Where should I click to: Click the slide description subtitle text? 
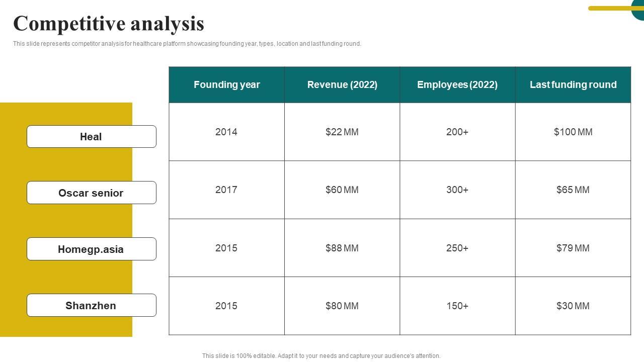click(x=187, y=44)
